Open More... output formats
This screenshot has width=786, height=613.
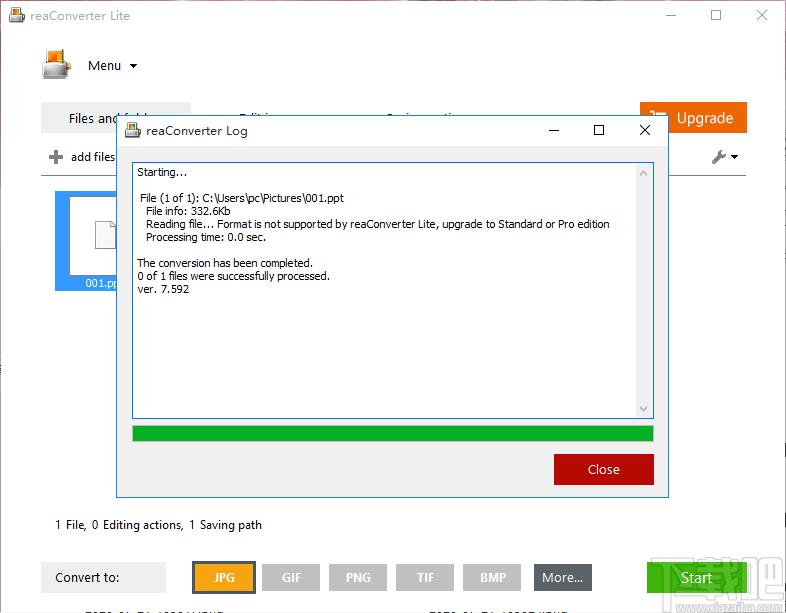coord(563,577)
